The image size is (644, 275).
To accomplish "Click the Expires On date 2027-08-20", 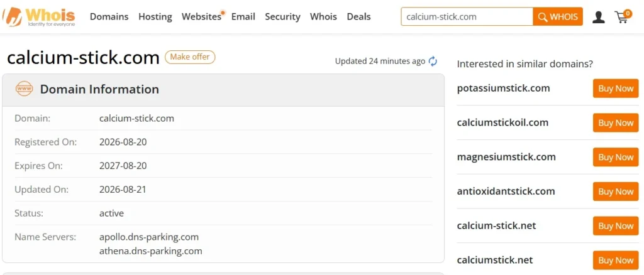I will pos(123,166).
